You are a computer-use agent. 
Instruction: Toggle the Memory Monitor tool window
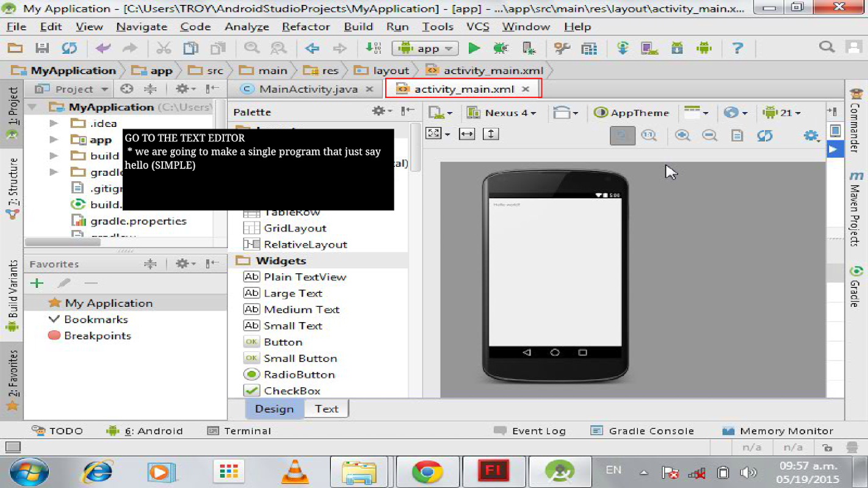(777, 431)
